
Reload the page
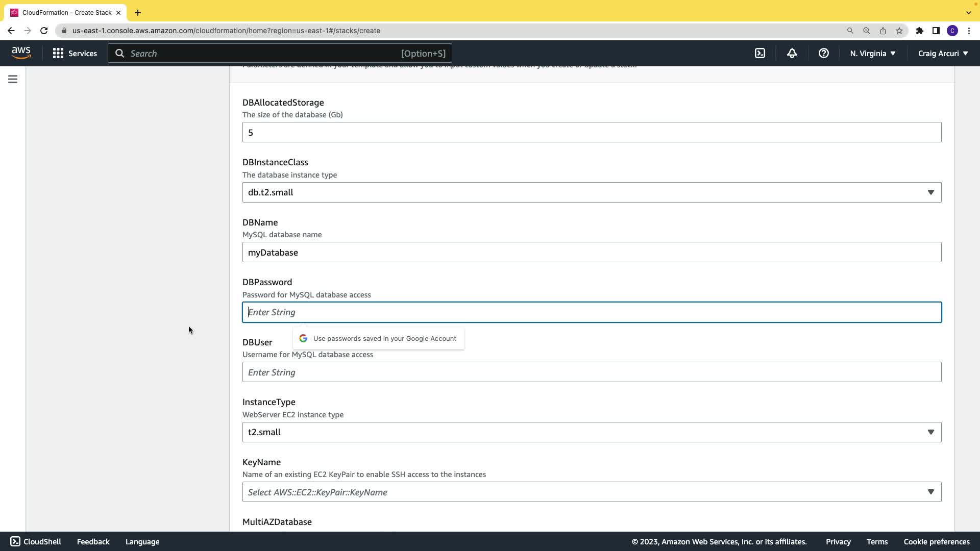point(44,31)
